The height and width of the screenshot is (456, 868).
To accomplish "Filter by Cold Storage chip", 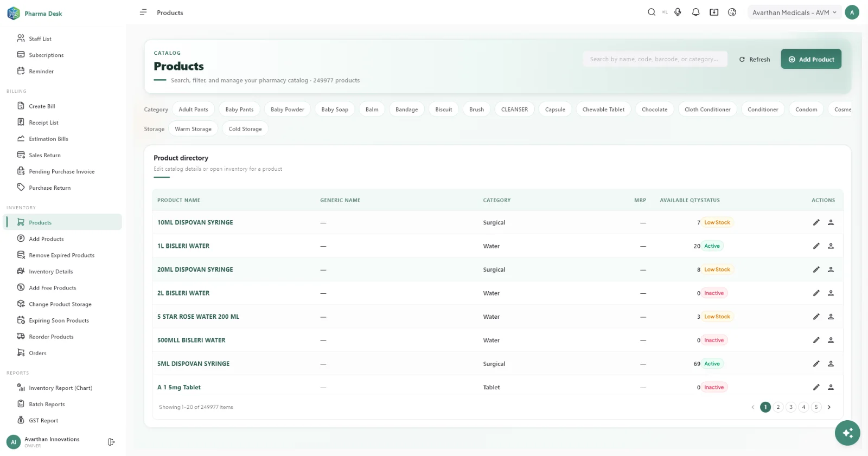I will point(245,129).
